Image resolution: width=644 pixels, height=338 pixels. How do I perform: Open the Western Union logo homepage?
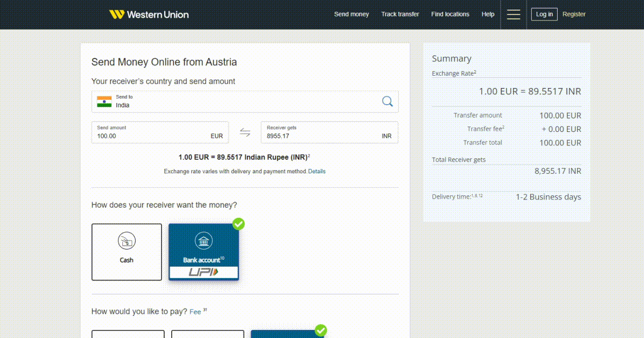[149, 14]
